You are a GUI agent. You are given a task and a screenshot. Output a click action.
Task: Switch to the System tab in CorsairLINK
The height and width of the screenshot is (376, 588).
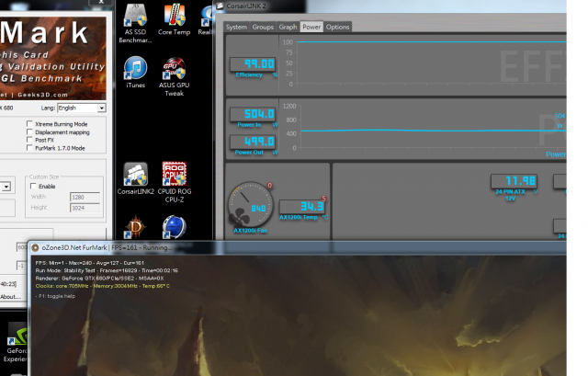click(236, 27)
